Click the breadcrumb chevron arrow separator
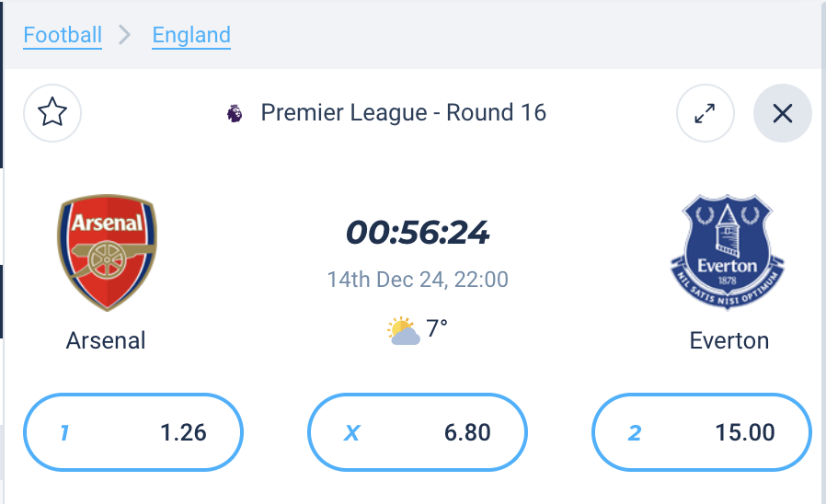 tap(124, 35)
